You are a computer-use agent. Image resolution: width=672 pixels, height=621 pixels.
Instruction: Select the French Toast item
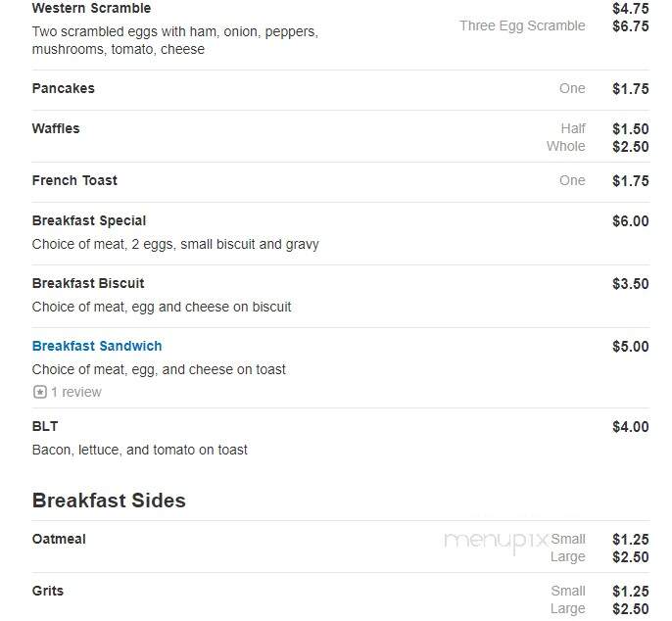(x=74, y=180)
